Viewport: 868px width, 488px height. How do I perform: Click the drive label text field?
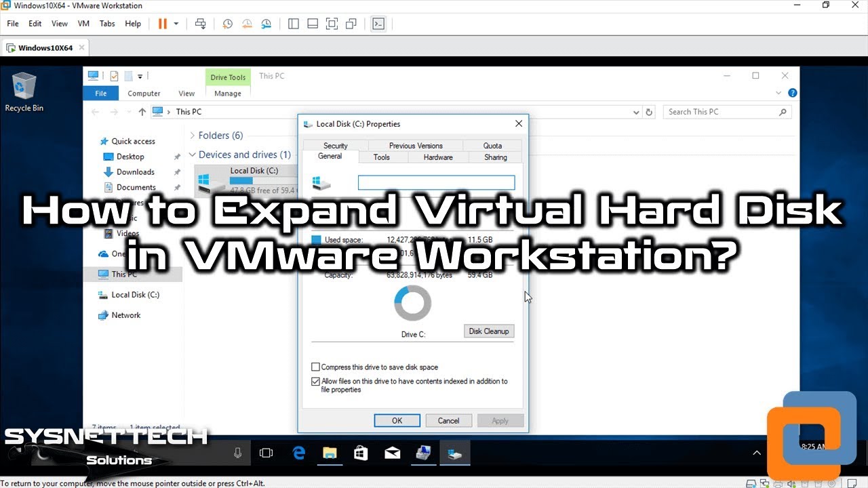(x=436, y=182)
